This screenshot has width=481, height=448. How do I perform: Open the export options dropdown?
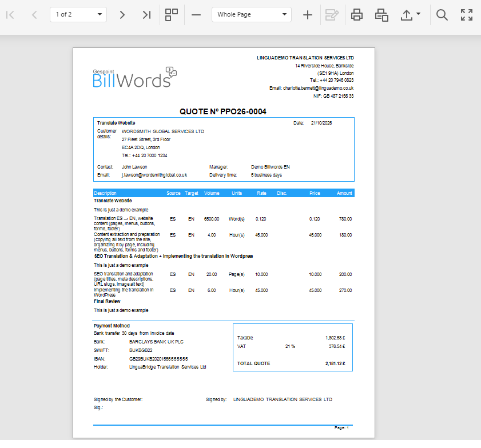(x=411, y=15)
